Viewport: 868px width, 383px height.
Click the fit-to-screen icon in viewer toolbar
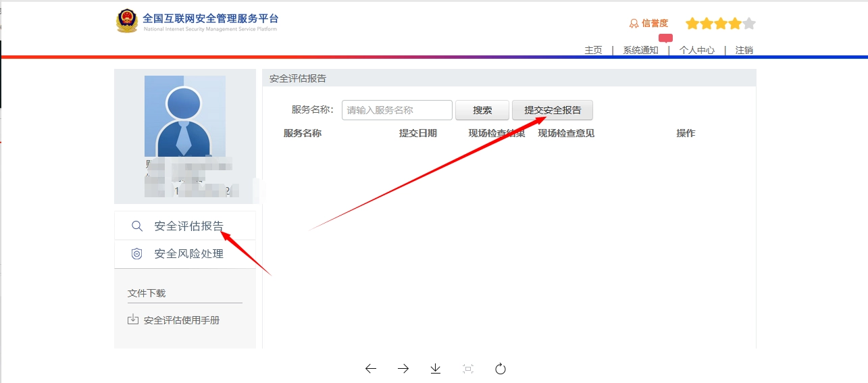coord(468,368)
